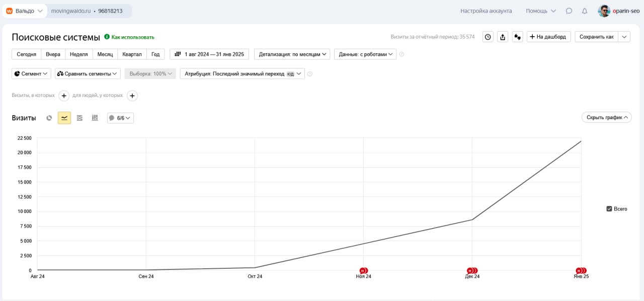
Task: Open the chat messages icon in top bar
Action: coord(569,11)
